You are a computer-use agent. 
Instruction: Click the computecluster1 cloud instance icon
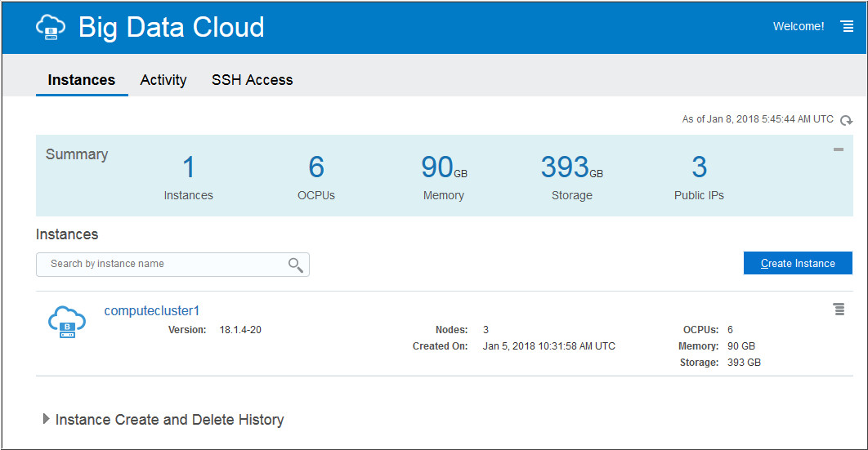pyautogui.click(x=67, y=322)
